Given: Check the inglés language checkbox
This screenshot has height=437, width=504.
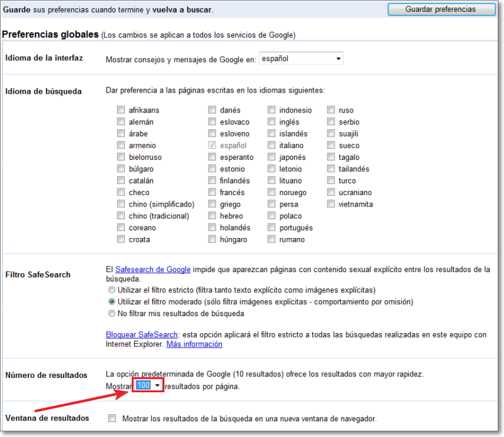Looking at the screenshot, I should [x=272, y=122].
